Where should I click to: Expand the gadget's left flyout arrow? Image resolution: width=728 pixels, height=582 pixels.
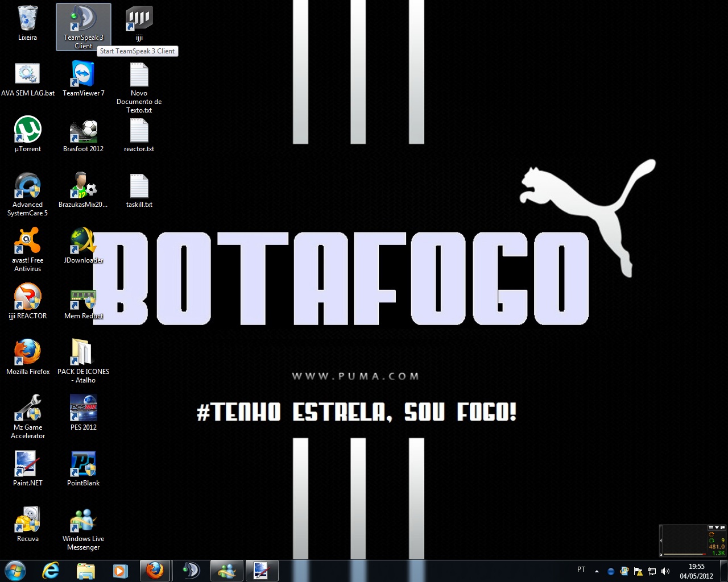661,541
